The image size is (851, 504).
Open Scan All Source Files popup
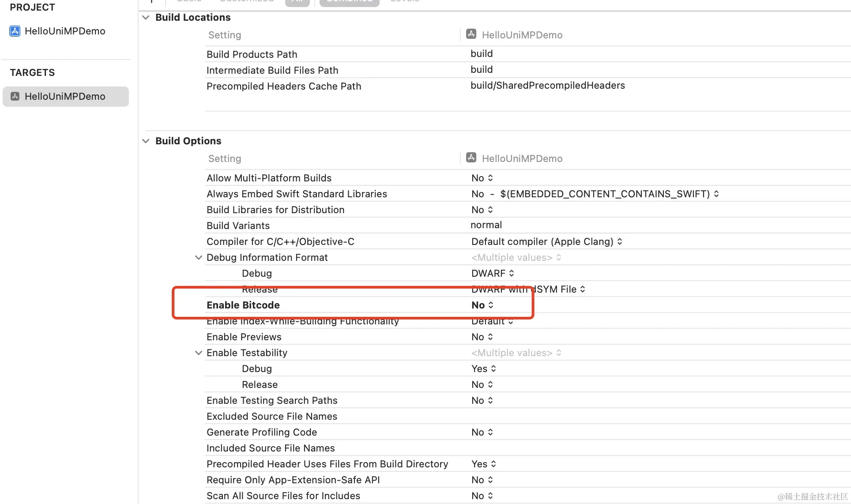(x=482, y=496)
